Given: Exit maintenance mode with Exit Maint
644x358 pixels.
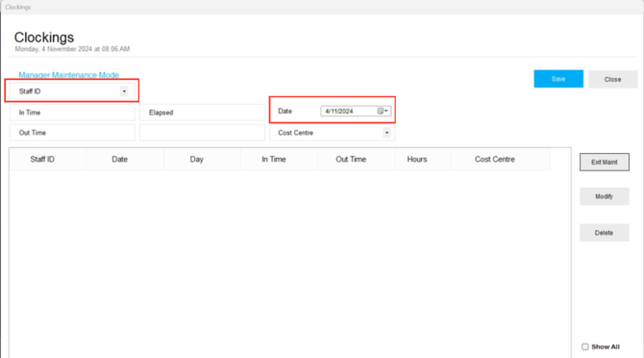Looking at the screenshot, I should coord(605,162).
